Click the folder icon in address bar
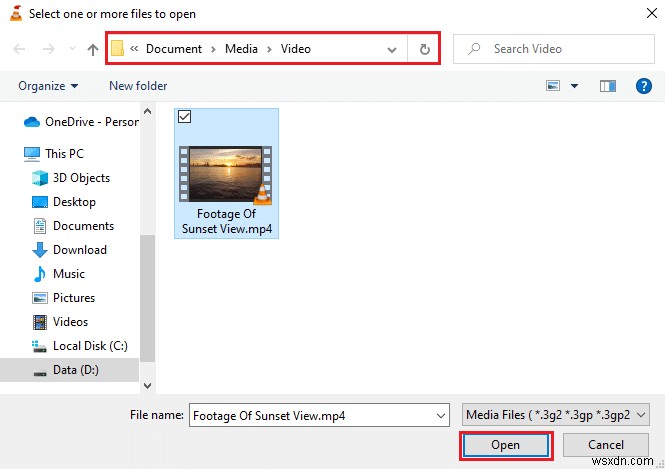 click(117, 49)
